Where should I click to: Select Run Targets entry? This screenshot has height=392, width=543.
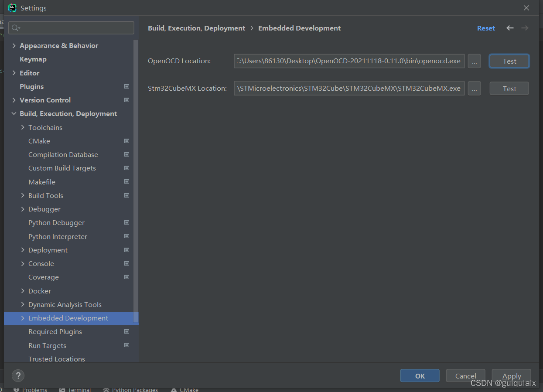(47, 345)
